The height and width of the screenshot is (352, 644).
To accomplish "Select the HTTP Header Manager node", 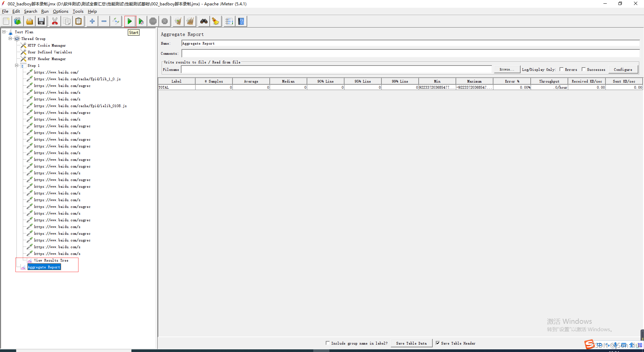I will [47, 59].
